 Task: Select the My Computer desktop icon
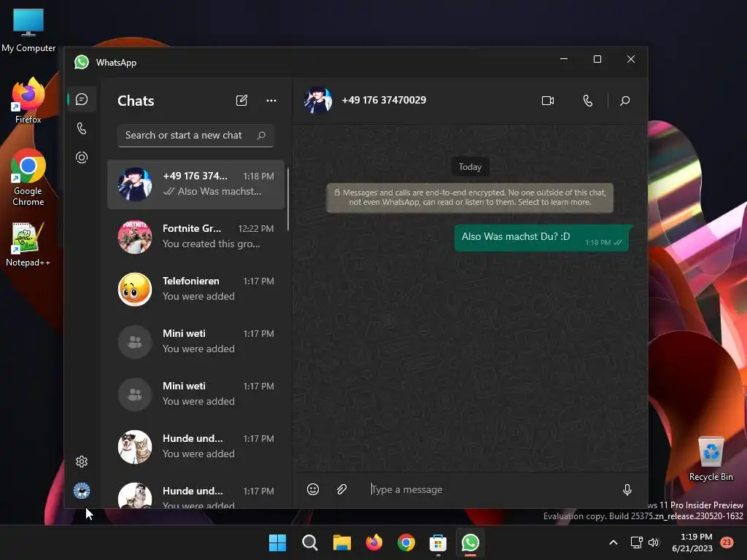click(28, 30)
